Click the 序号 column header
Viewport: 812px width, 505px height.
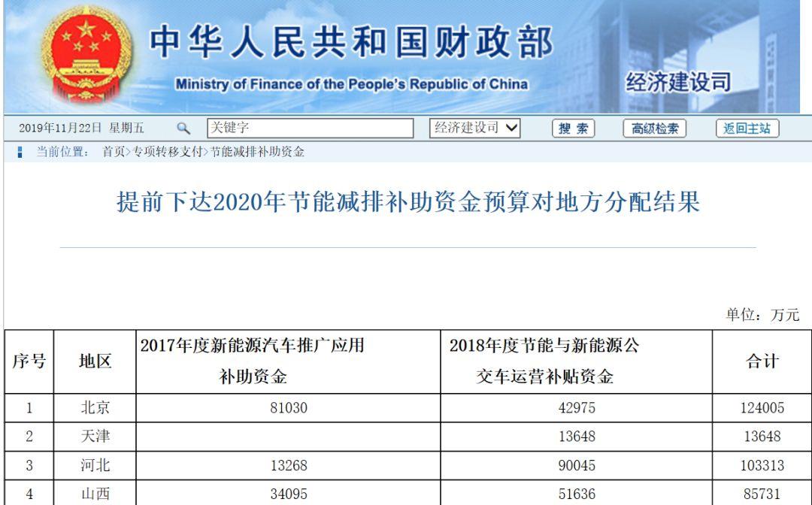coord(29,361)
